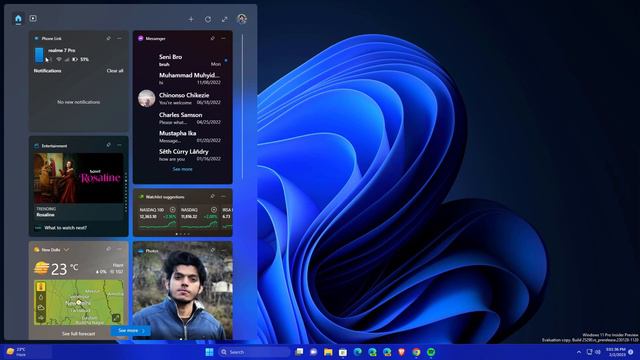Image resolution: width=640 pixels, height=360 pixels.
Task: Go to the second page dot of Watchlist
Action: click(181, 234)
